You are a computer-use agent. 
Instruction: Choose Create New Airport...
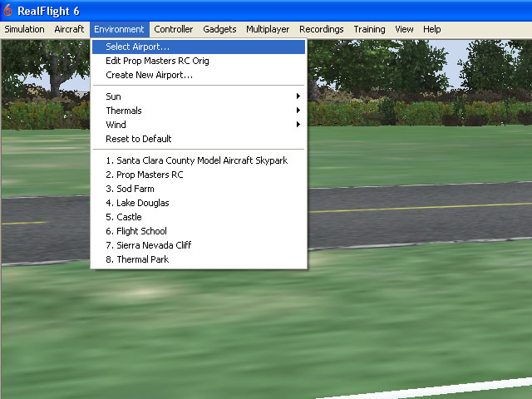pyautogui.click(x=199, y=75)
